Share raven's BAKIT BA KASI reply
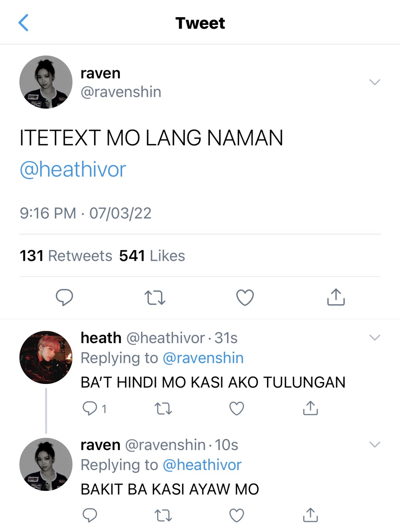Viewport: 400px width, 532px height. 310,515
